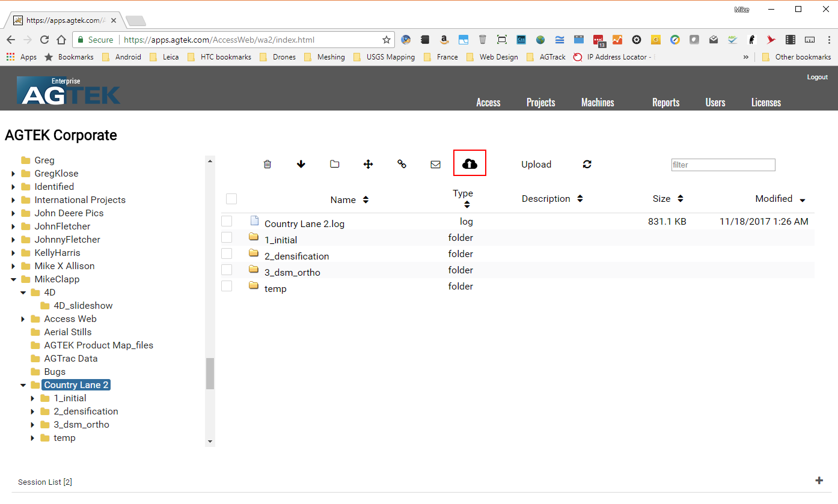Click the Logout link

tap(817, 77)
